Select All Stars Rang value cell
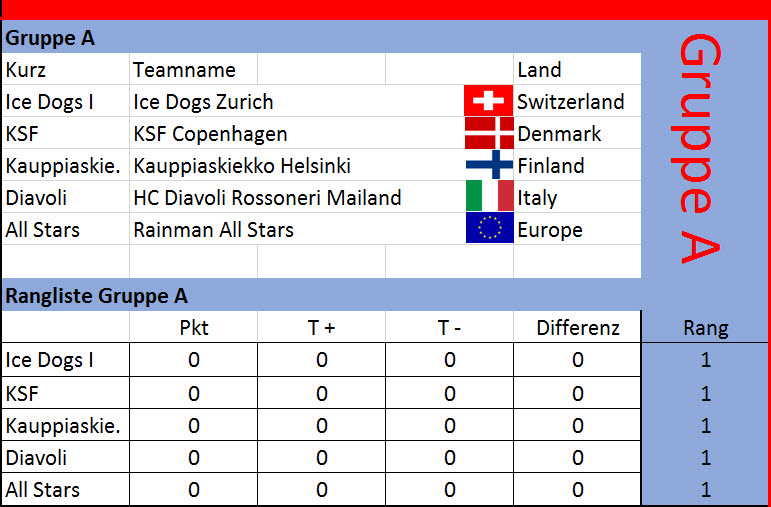The image size is (771, 507). [706, 489]
